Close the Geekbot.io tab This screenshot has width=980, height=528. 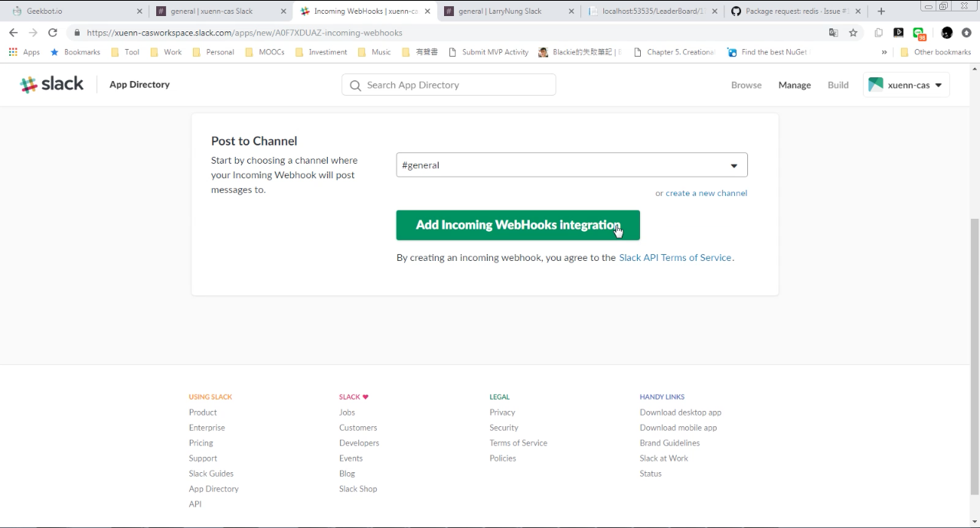[139, 11]
